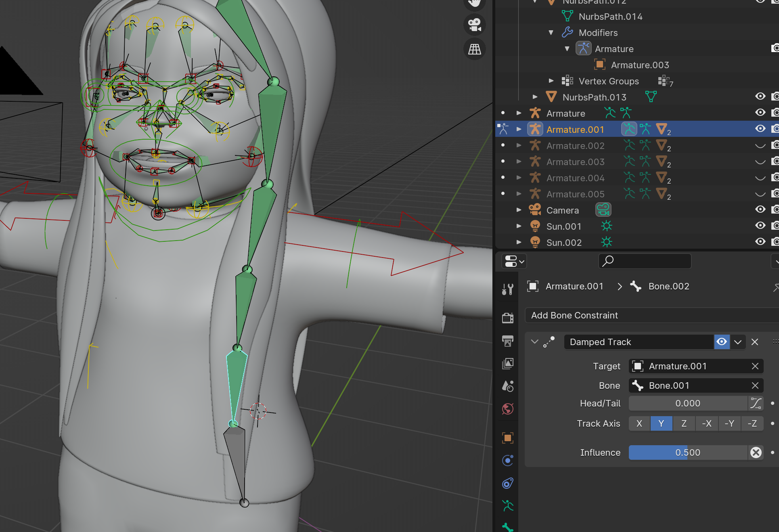This screenshot has height=532, width=779.
Task: Open the properties editor type dropdown
Action: coord(514,261)
